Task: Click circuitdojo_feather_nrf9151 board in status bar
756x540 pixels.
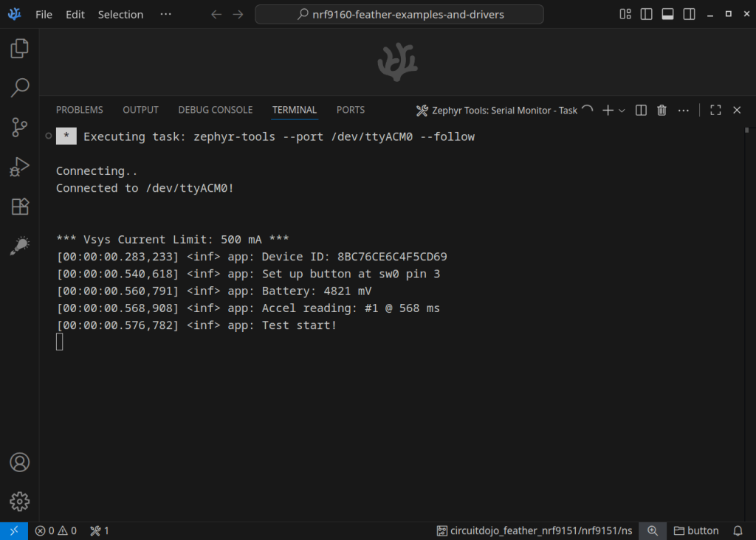Action: 535,530
